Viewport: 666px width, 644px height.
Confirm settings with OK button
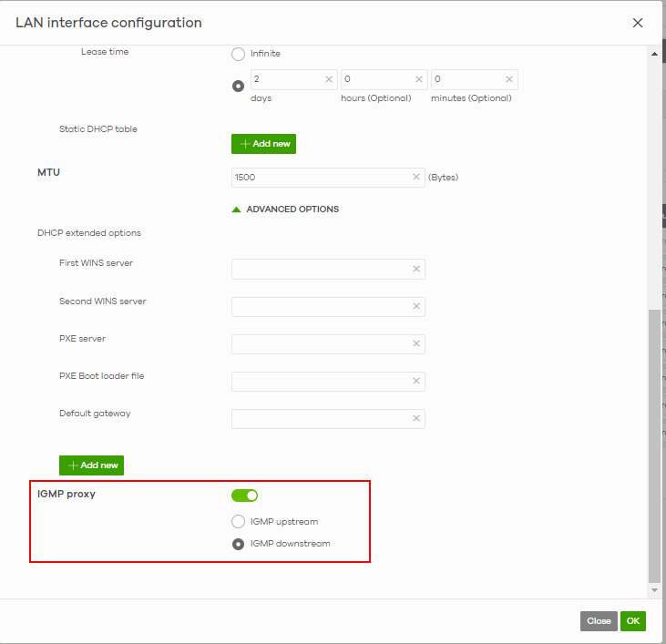[x=633, y=621]
